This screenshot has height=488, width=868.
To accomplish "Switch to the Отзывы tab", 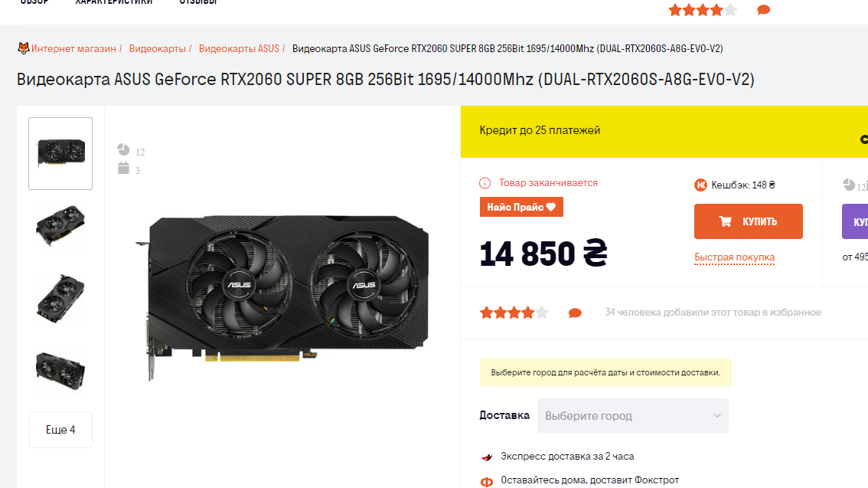I will pyautogui.click(x=197, y=2).
